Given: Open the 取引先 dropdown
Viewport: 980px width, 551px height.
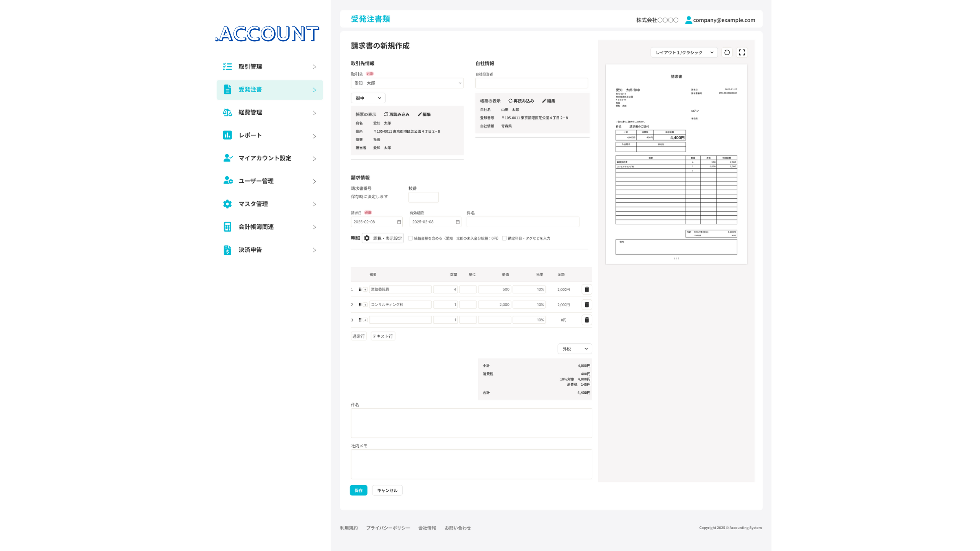Looking at the screenshot, I should point(407,83).
